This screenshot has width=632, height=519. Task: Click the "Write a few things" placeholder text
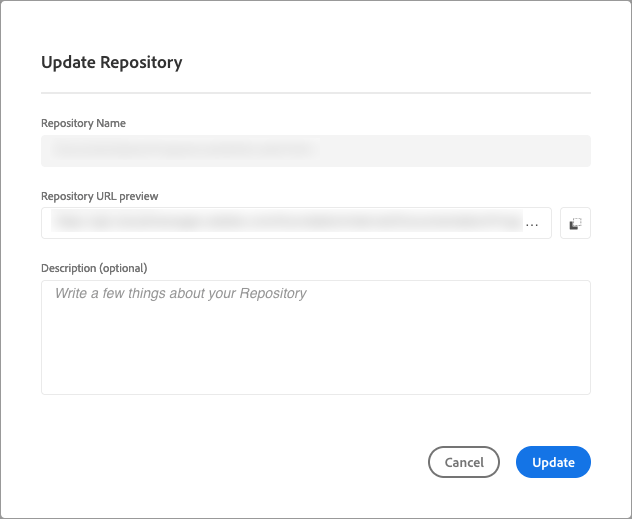coord(180,294)
